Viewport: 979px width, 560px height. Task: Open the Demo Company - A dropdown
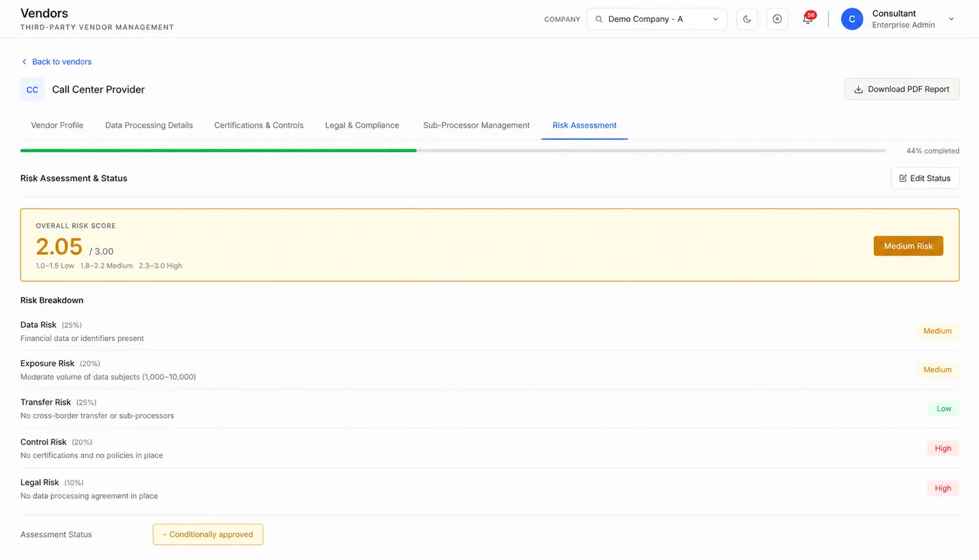click(657, 19)
